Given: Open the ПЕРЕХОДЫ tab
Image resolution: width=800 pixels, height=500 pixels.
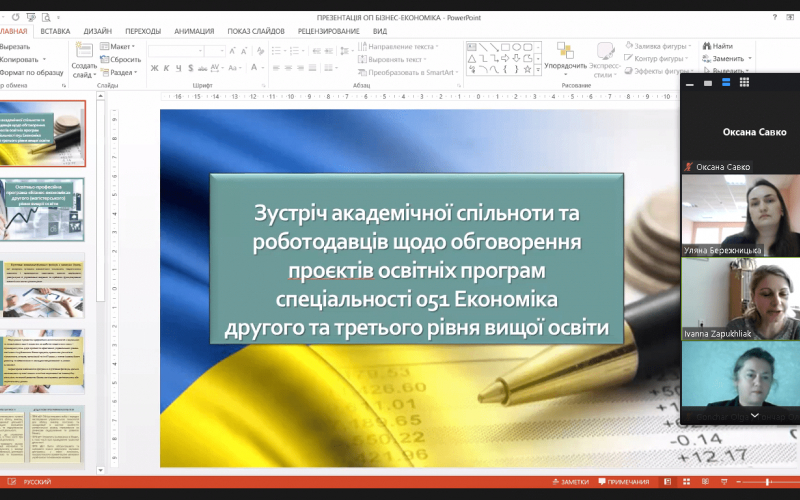Looking at the screenshot, I should pyautogui.click(x=143, y=31).
